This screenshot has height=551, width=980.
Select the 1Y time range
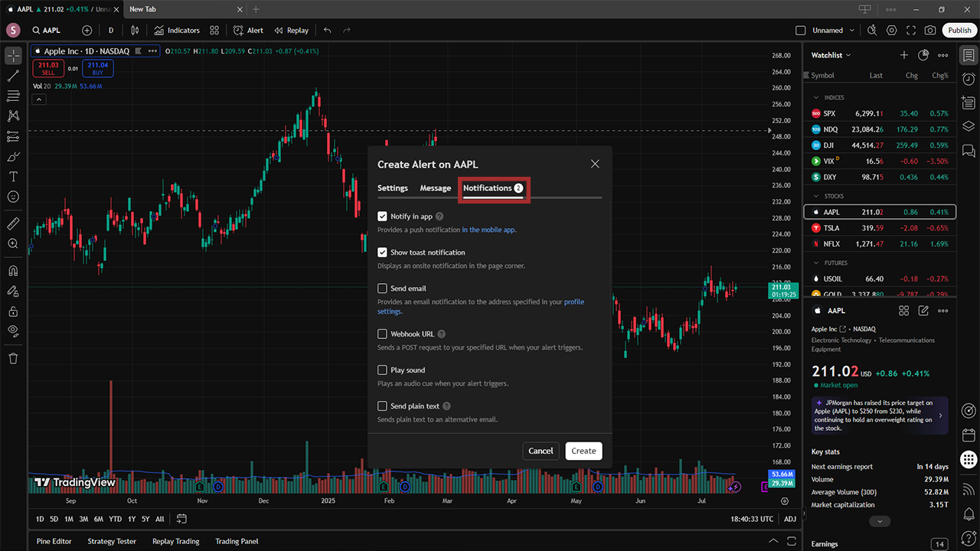[131, 519]
